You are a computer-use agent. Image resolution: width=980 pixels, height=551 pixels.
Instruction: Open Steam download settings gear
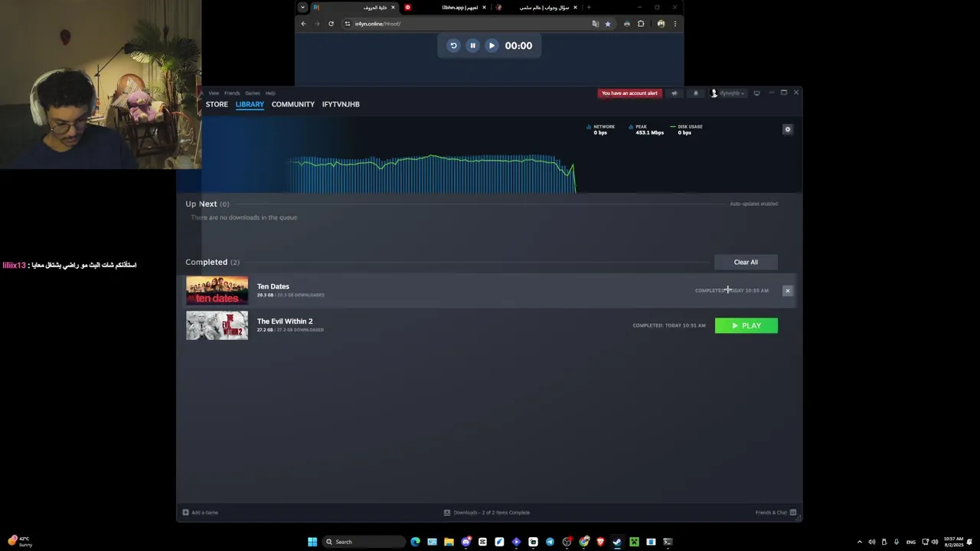point(787,129)
